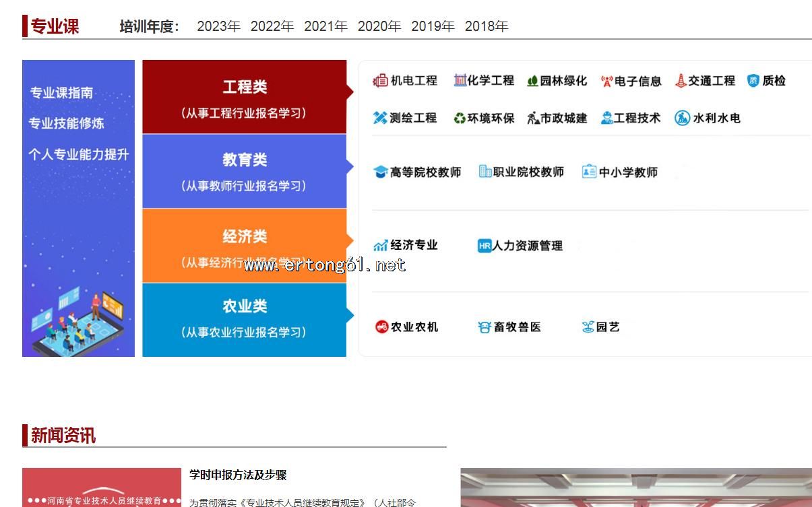
Task: Click the 水利水电 round icon
Action: [682, 119]
